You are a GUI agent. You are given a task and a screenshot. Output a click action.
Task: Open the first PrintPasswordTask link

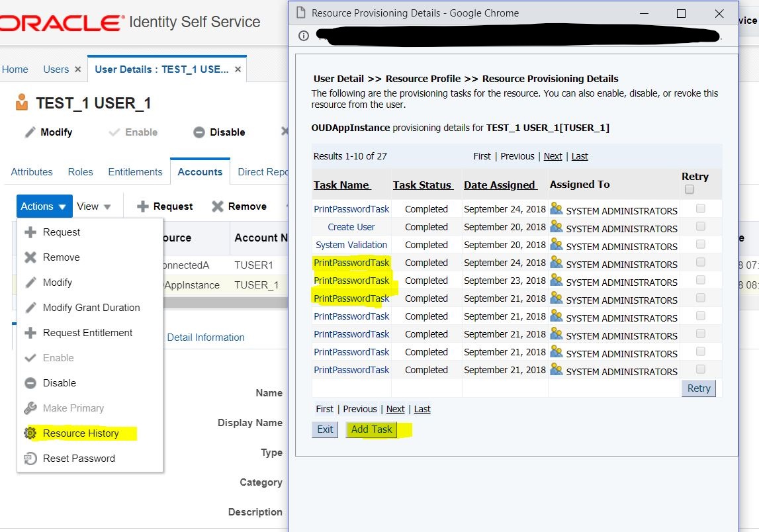[x=351, y=208]
